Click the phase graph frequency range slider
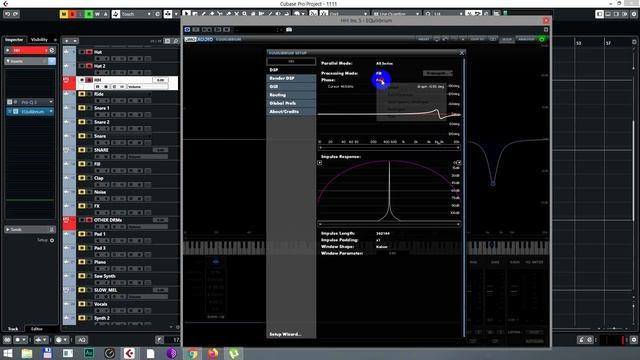The image size is (640, 360). [x=389, y=147]
